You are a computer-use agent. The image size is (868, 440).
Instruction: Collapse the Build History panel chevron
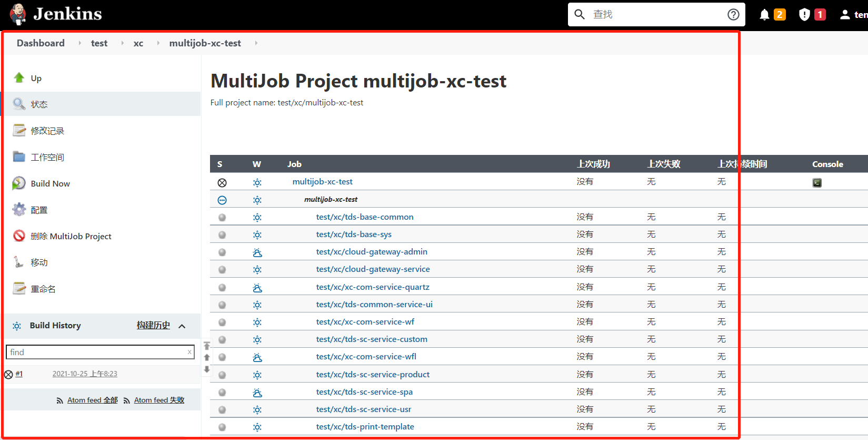pyautogui.click(x=182, y=326)
